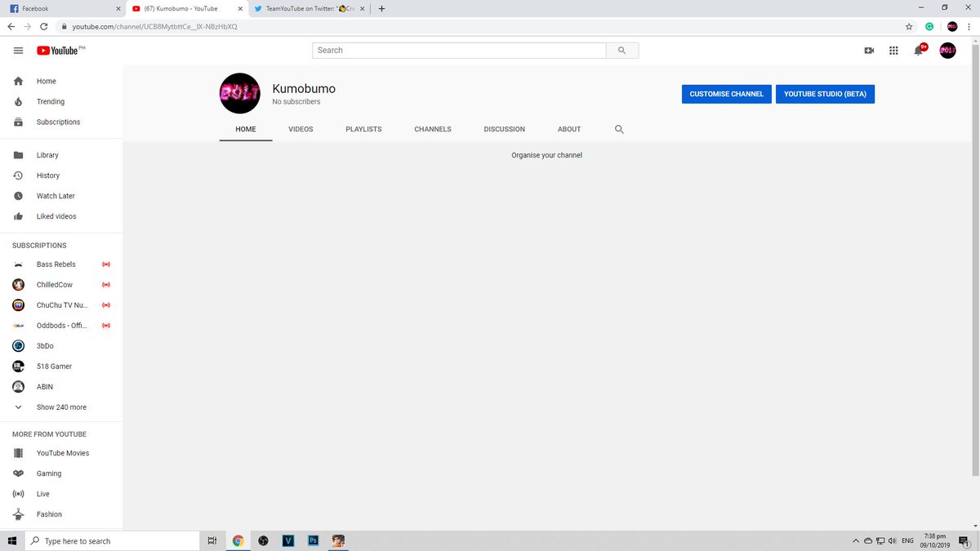Viewport: 980px width, 551px height.
Task: Click the search magnifier button
Action: pos(622,51)
